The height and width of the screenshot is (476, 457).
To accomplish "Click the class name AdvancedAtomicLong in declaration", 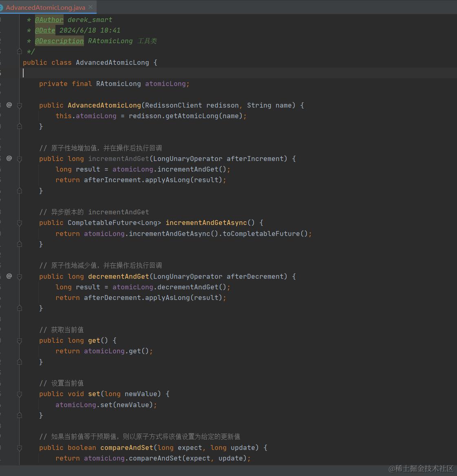I will [x=113, y=62].
